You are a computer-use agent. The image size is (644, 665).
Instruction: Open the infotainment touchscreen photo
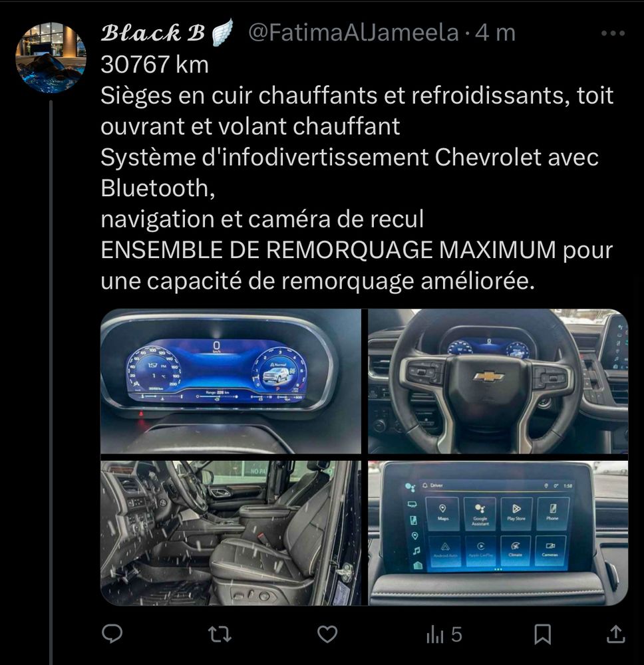498,533
